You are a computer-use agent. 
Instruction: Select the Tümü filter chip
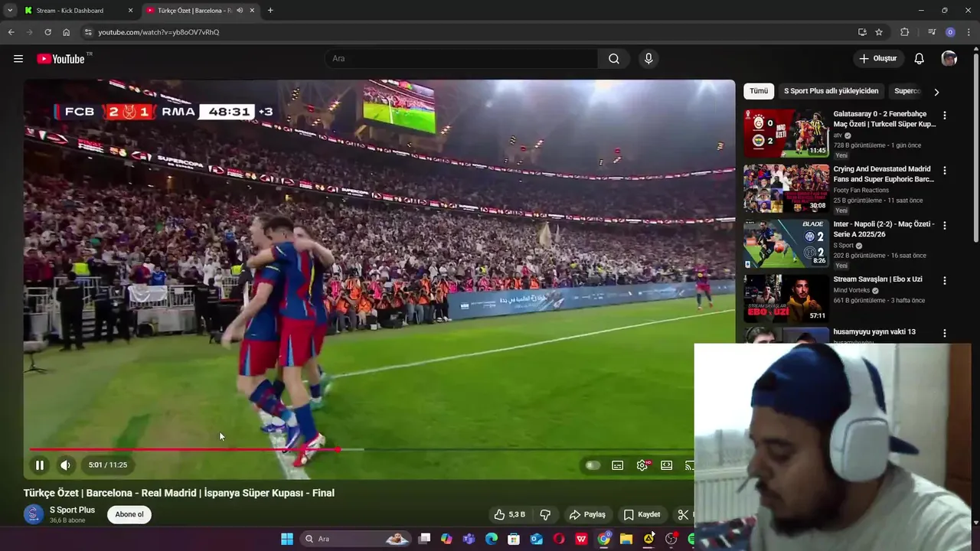[759, 91]
